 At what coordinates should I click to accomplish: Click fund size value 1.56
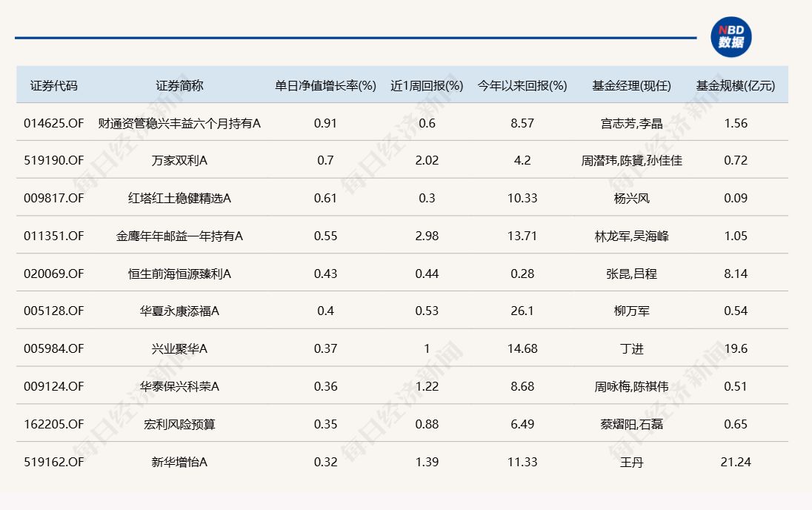coord(736,123)
